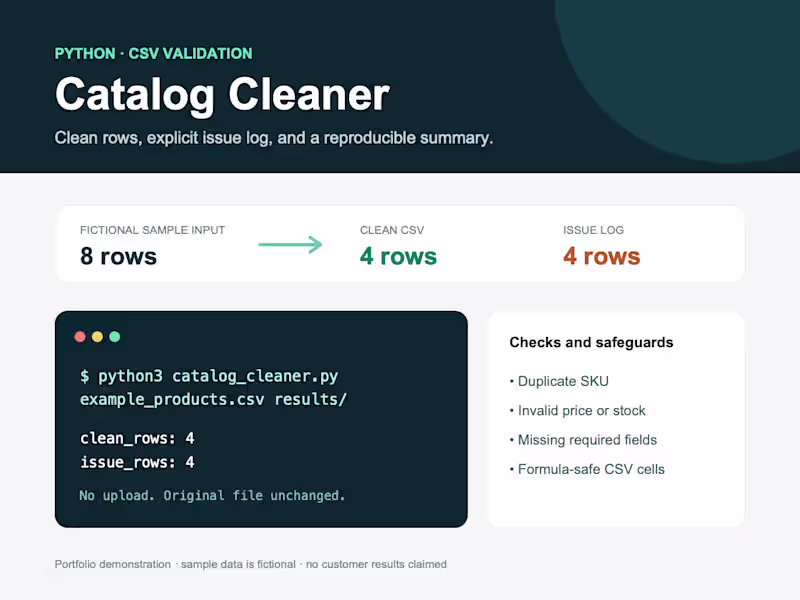This screenshot has width=800, height=600.
Task: Click the yellow terminal window dot
Action: [97, 337]
